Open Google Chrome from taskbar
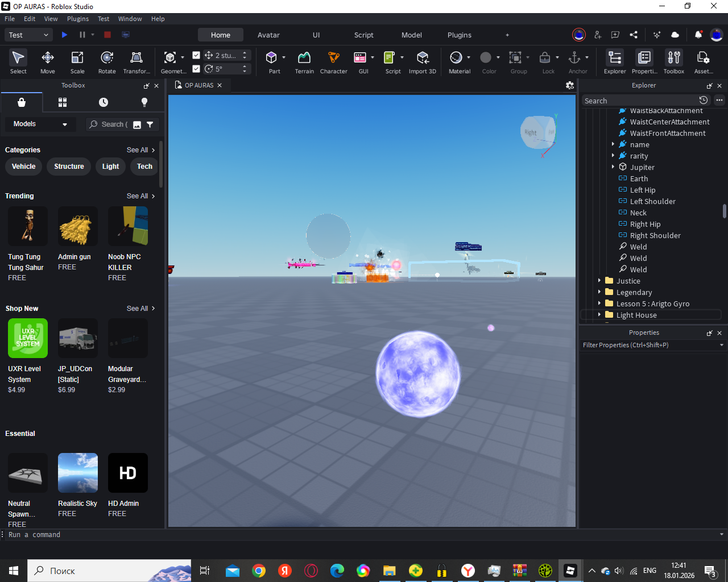728x582 pixels. [x=259, y=571]
